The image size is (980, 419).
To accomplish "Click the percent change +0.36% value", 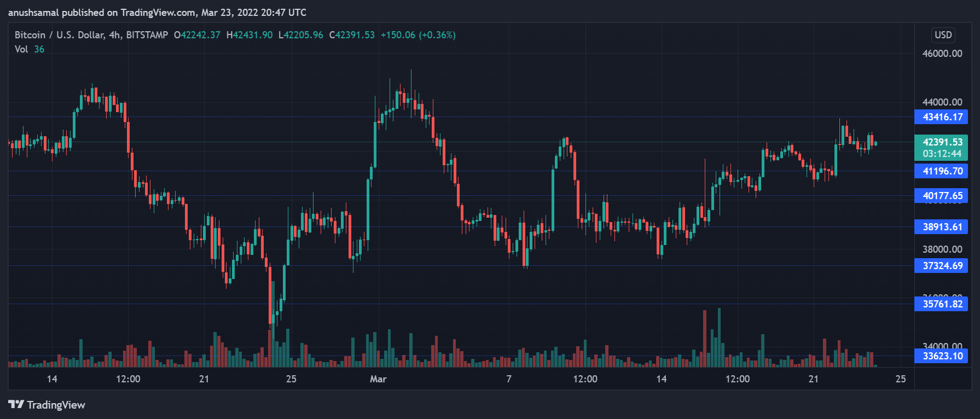I will pos(437,35).
